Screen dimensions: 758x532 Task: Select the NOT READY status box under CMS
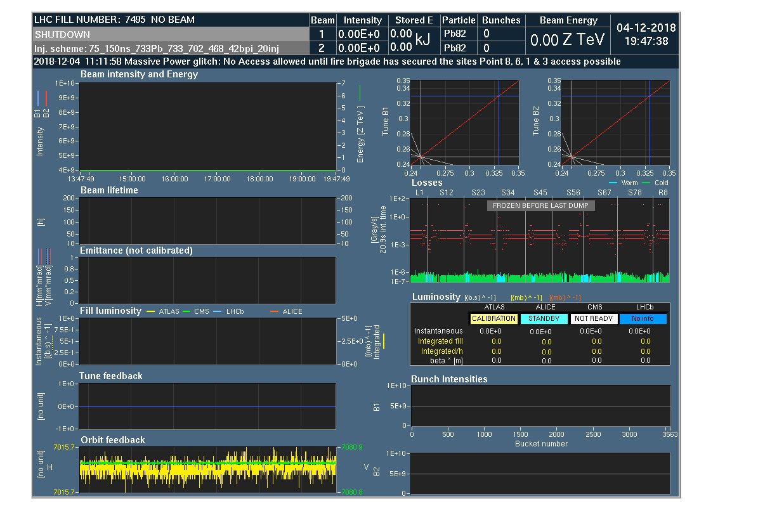(594, 319)
